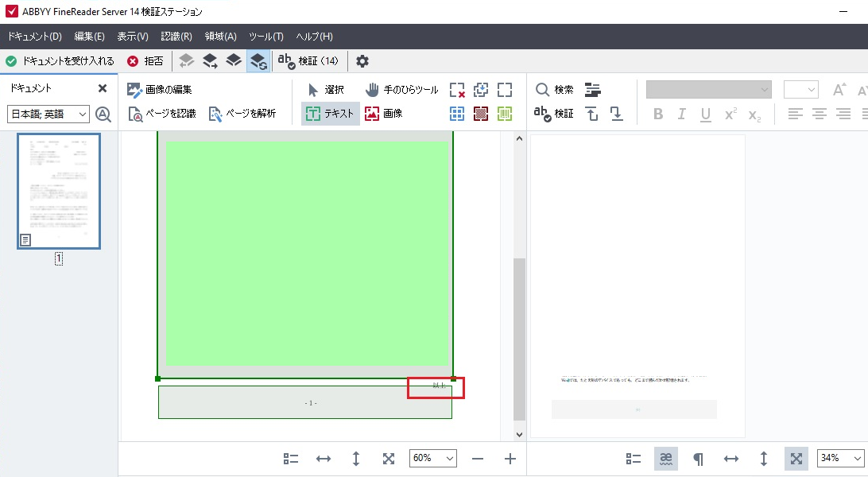Screen dimensions: 868x477
Task: Select page 1 thumbnail
Action: tap(59, 191)
